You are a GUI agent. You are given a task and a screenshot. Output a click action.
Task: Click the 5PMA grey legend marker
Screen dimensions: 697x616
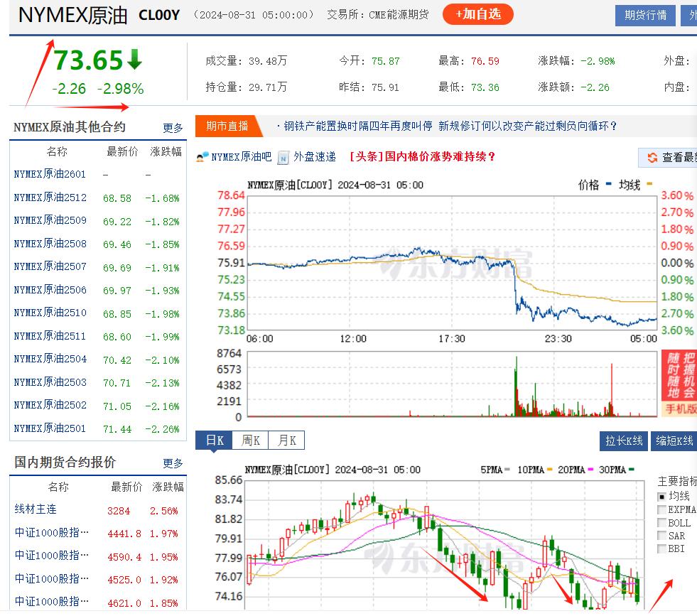[x=507, y=470]
